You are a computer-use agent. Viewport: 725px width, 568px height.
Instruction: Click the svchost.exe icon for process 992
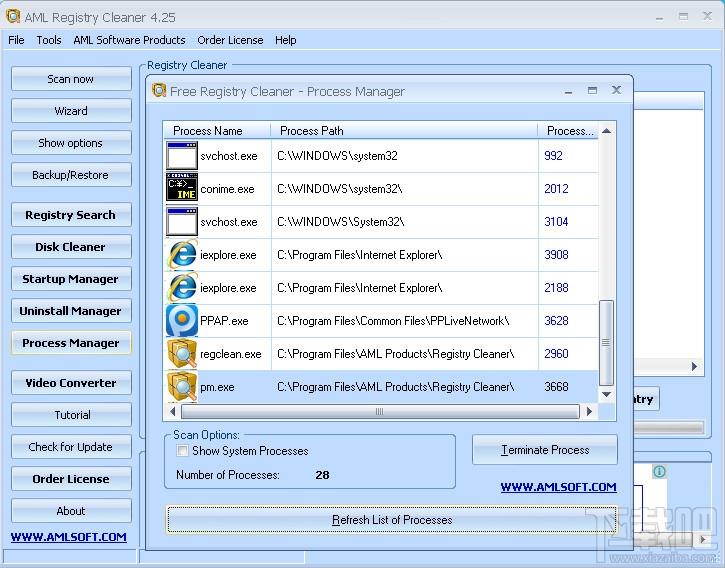tap(182, 156)
